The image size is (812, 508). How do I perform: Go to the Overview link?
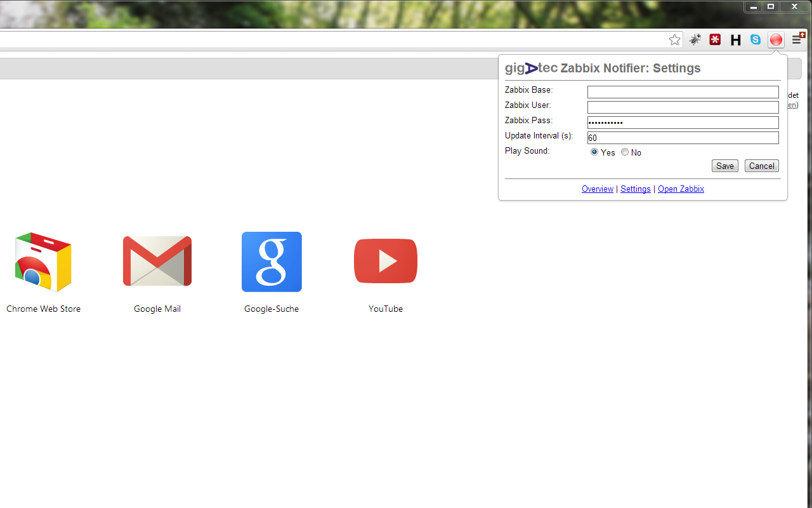[598, 189]
